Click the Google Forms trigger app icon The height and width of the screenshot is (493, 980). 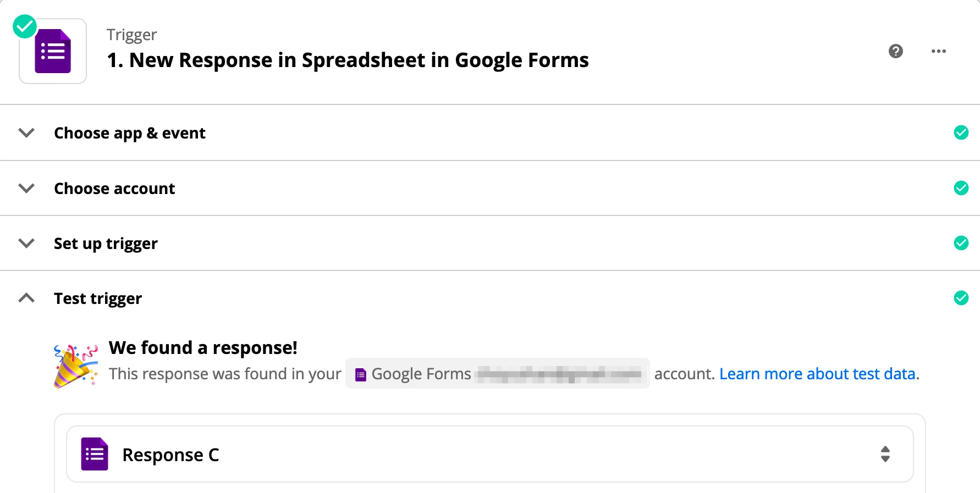click(53, 51)
